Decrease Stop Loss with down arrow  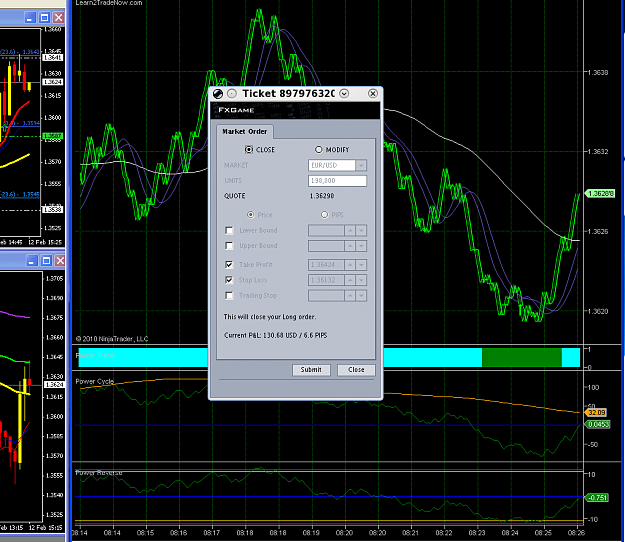(x=361, y=280)
